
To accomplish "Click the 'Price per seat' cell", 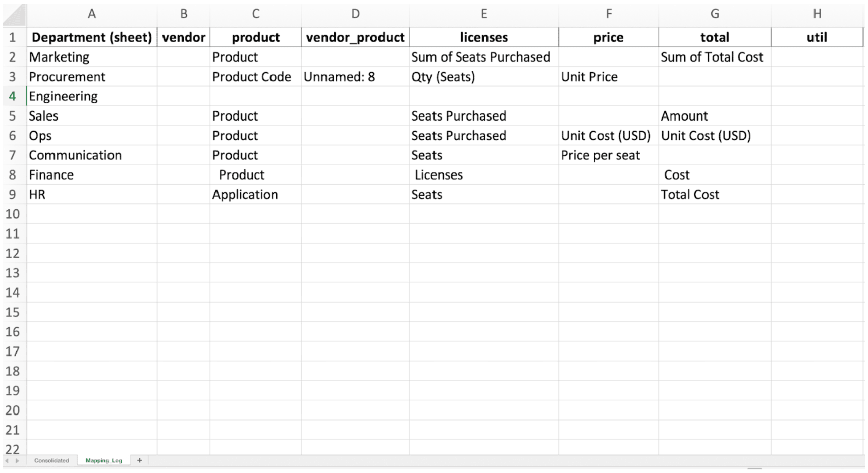I will click(608, 155).
